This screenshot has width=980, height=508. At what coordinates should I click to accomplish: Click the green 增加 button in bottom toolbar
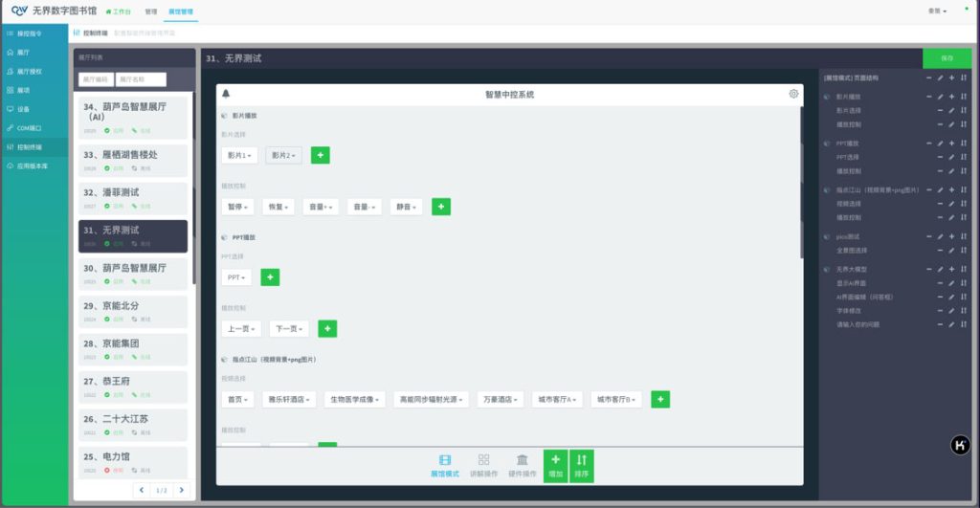[555, 466]
